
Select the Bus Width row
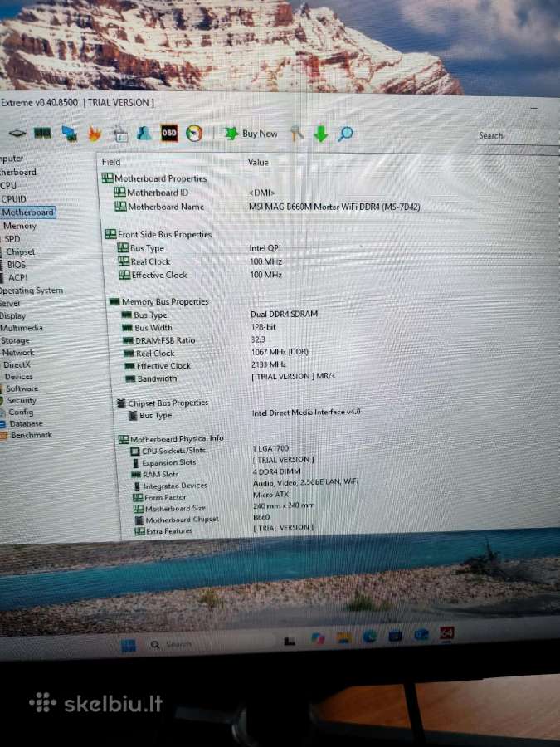point(148,328)
